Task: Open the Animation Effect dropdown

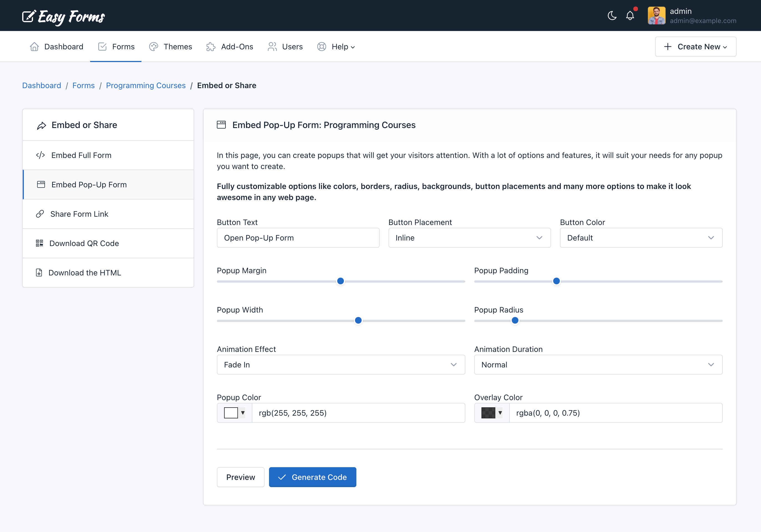Action: click(x=341, y=364)
